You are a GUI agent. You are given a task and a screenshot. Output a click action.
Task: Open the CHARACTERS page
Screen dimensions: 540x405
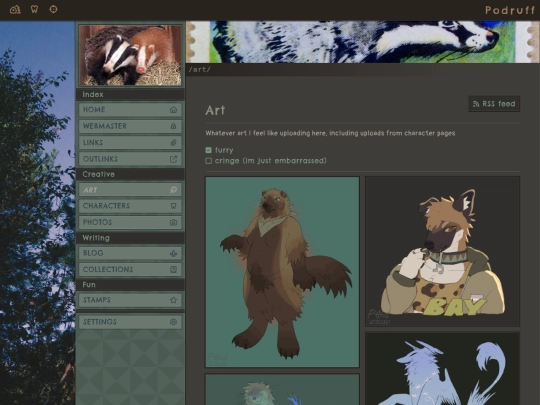click(130, 206)
